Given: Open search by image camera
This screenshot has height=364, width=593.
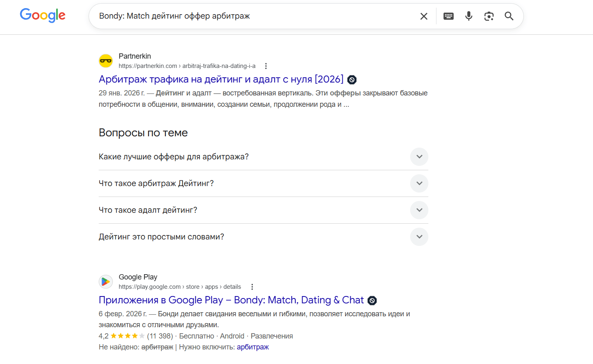Looking at the screenshot, I should [489, 16].
